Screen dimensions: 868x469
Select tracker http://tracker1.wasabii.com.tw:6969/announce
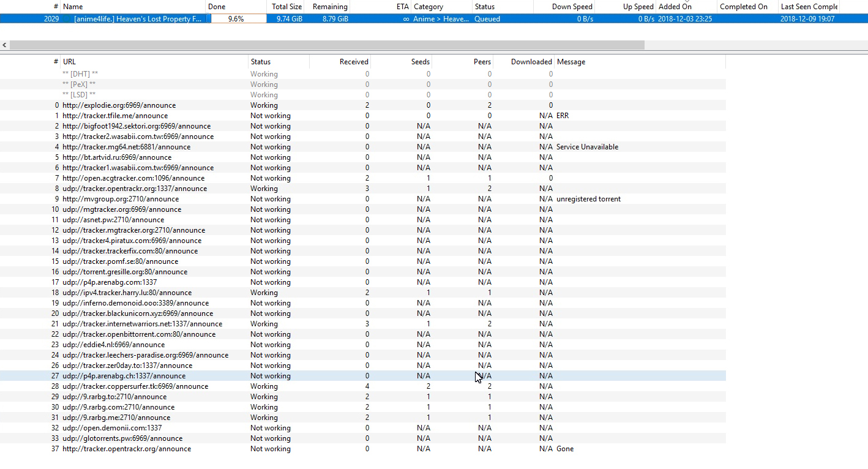[363, 168]
